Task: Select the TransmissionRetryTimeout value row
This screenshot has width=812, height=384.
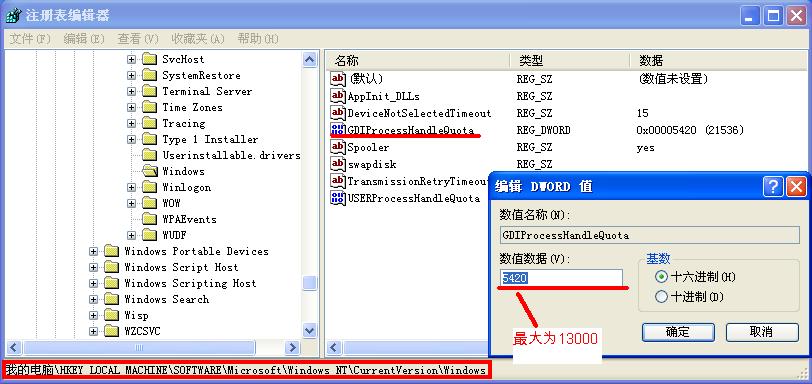Action: click(x=410, y=181)
